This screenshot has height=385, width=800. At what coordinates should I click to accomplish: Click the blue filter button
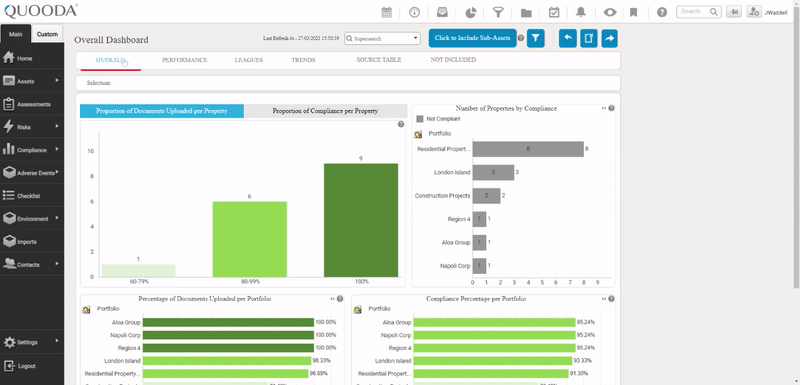pyautogui.click(x=536, y=38)
